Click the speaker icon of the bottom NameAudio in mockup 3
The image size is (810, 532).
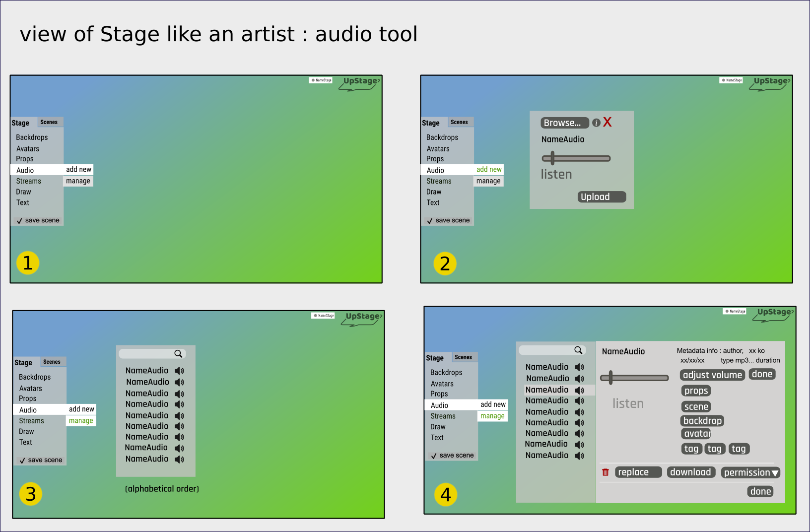pos(179,459)
